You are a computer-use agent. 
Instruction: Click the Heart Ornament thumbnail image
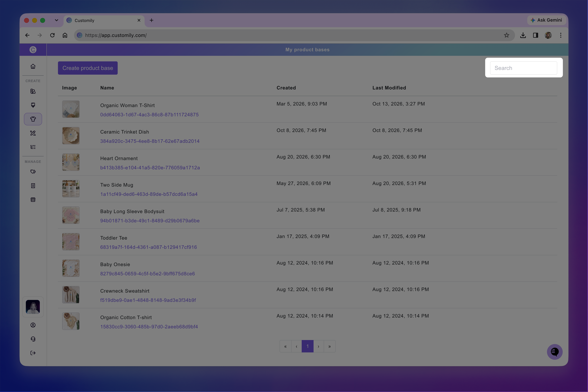pos(71,162)
